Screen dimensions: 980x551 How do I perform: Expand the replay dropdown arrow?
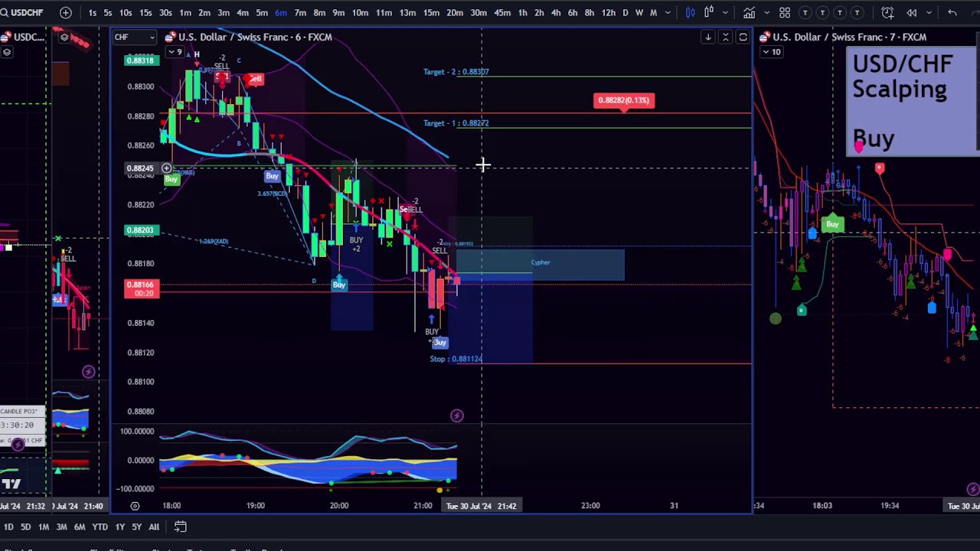coord(928,12)
